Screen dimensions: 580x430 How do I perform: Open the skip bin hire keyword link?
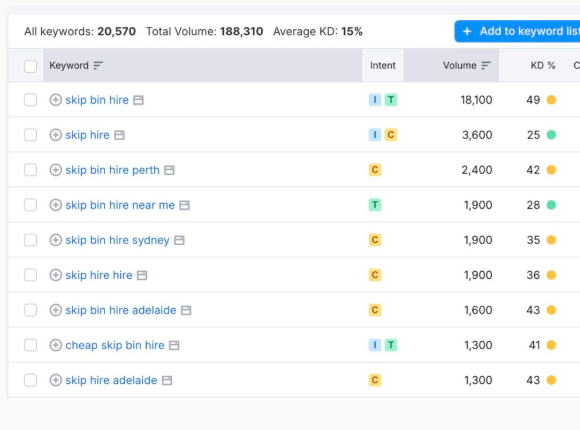(97, 100)
